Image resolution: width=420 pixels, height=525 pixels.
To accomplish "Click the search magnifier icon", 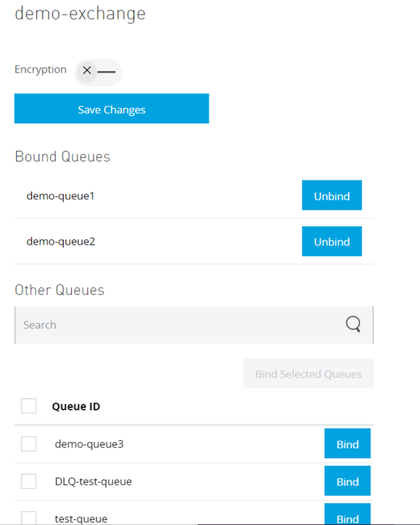I will [x=354, y=324].
